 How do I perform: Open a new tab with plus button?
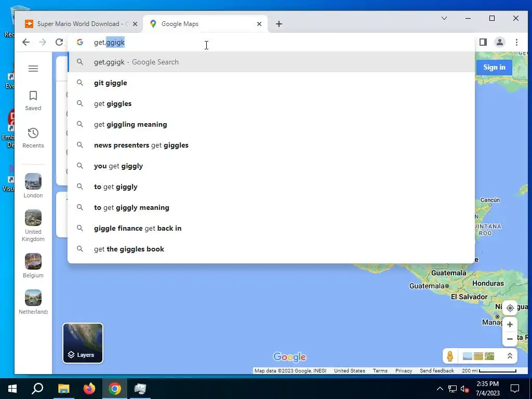click(279, 24)
